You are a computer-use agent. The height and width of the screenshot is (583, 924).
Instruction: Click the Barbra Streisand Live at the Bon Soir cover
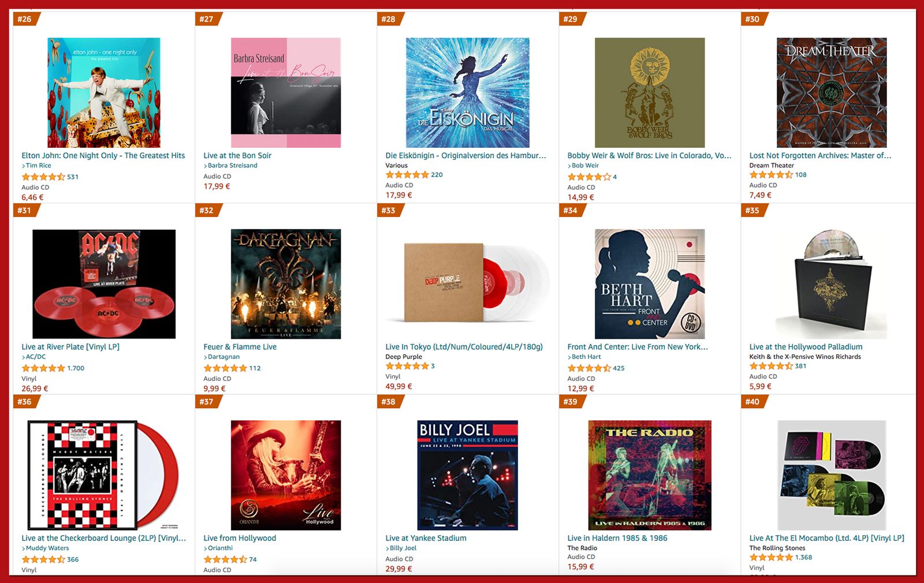click(286, 92)
